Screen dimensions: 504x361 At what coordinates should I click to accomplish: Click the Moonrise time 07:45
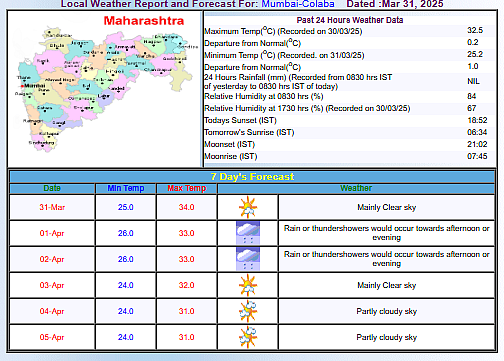477,156
